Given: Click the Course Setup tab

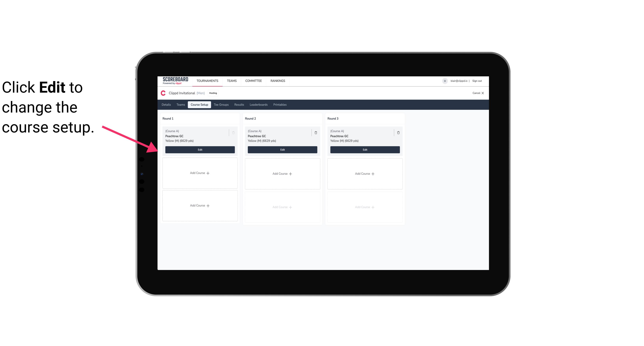Looking at the screenshot, I should coord(199,105).
